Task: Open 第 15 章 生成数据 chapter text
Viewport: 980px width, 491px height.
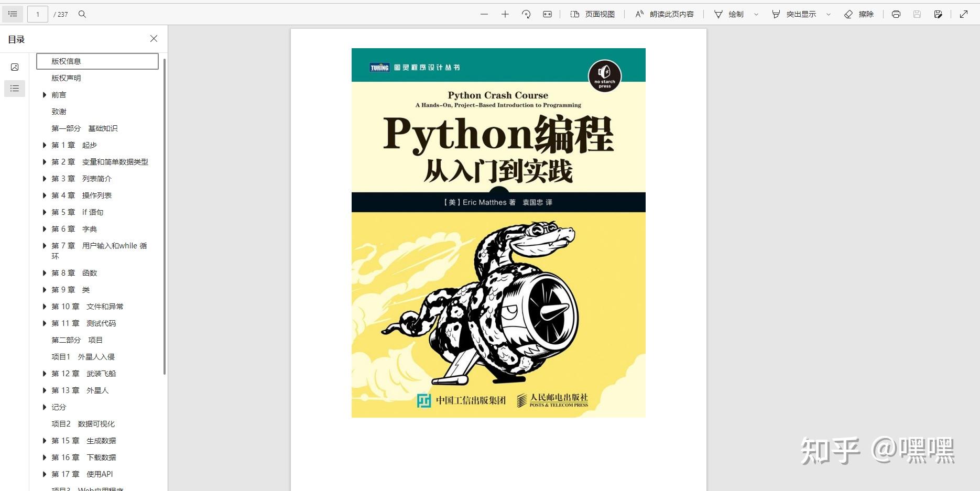Action: [x=84, y=441]
